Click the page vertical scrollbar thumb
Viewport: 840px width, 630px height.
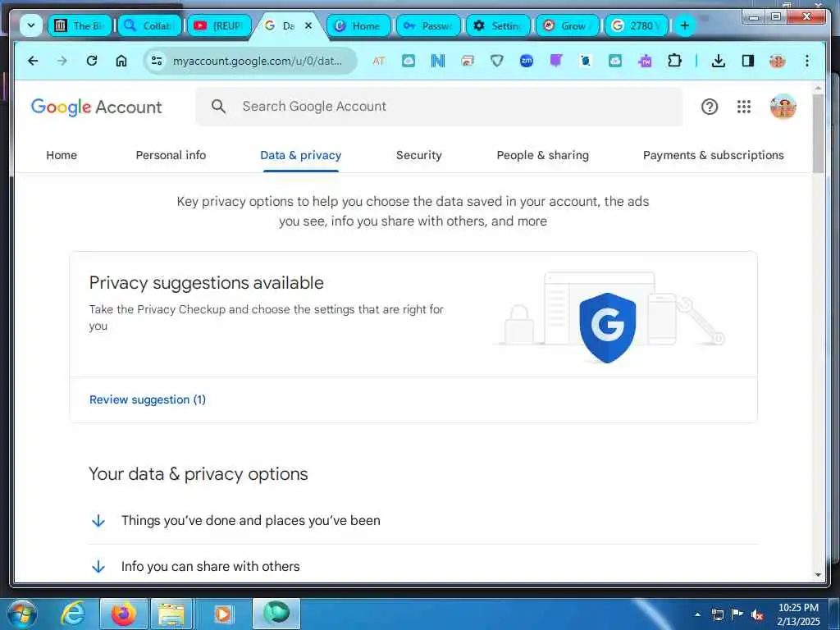818,134
